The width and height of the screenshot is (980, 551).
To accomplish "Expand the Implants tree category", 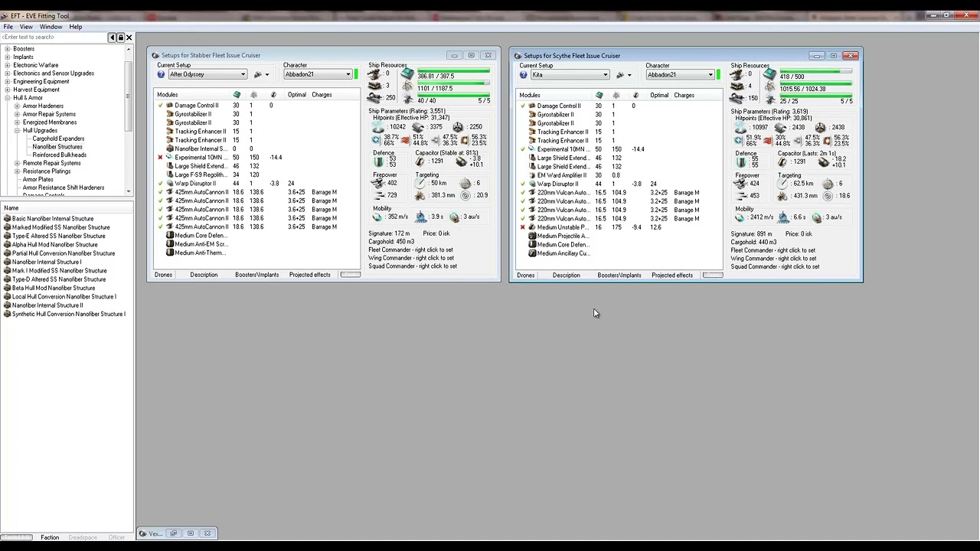I will [8, 57].
